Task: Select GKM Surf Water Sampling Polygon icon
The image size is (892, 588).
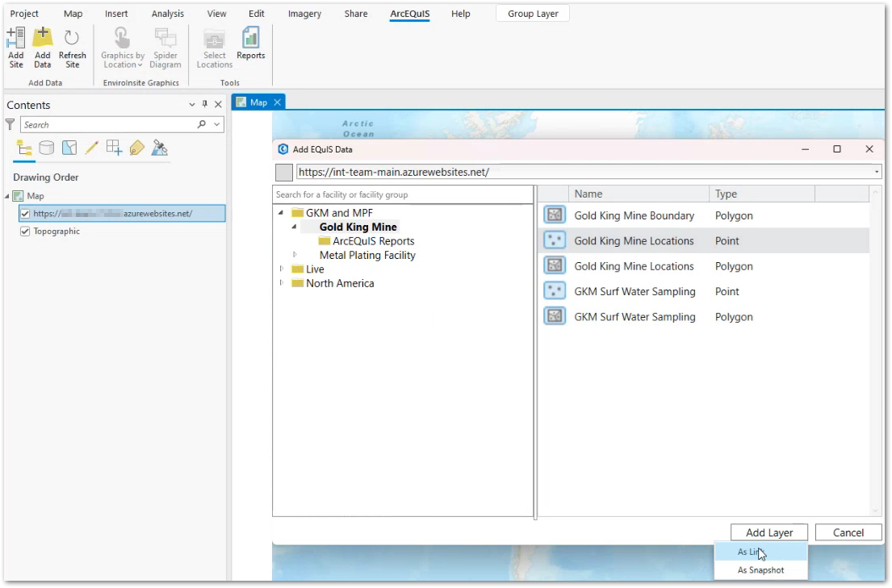Action: point(555,316)
